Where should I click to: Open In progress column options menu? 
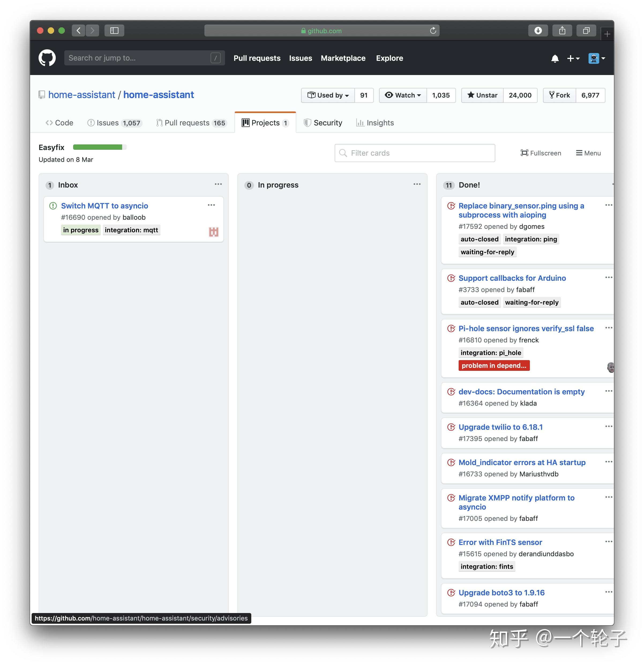point(417,184)
